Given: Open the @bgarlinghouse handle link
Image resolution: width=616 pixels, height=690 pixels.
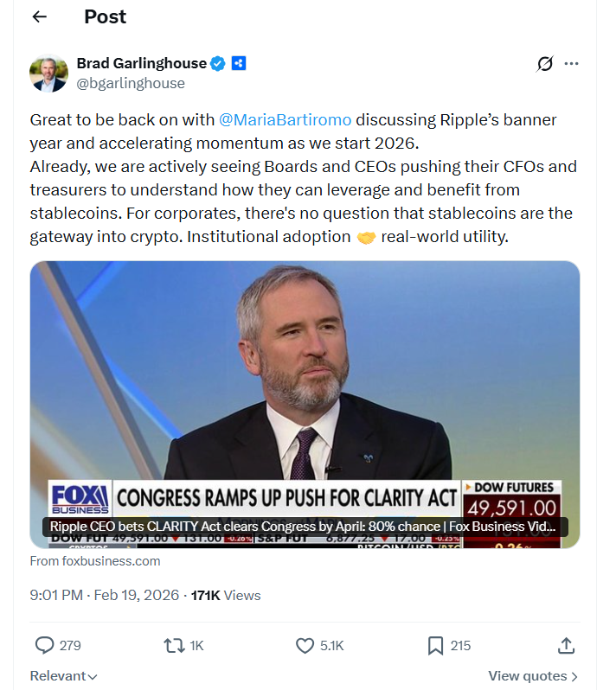Looking at the screenshot, I should pyautogui.click(x=131, y=83).
